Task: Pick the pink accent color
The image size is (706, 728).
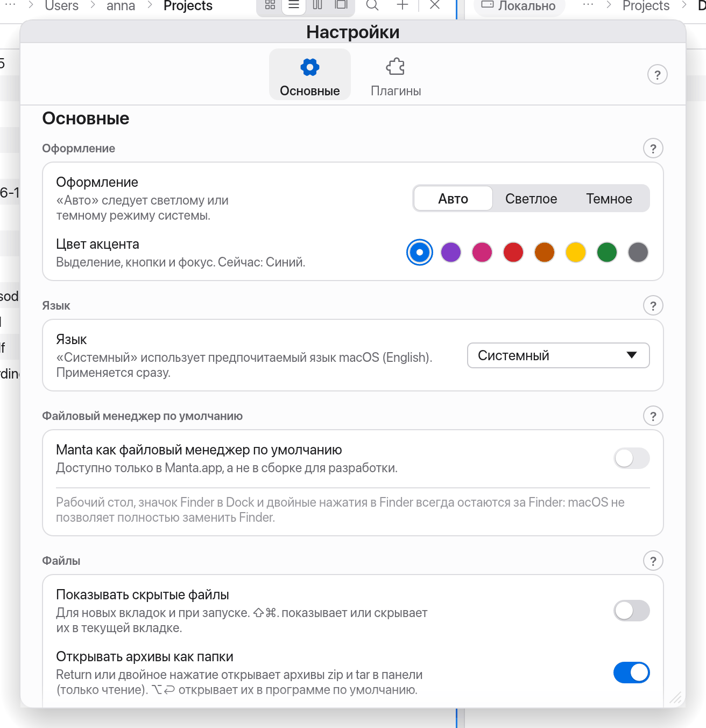Action: click(x=482, y=253)
